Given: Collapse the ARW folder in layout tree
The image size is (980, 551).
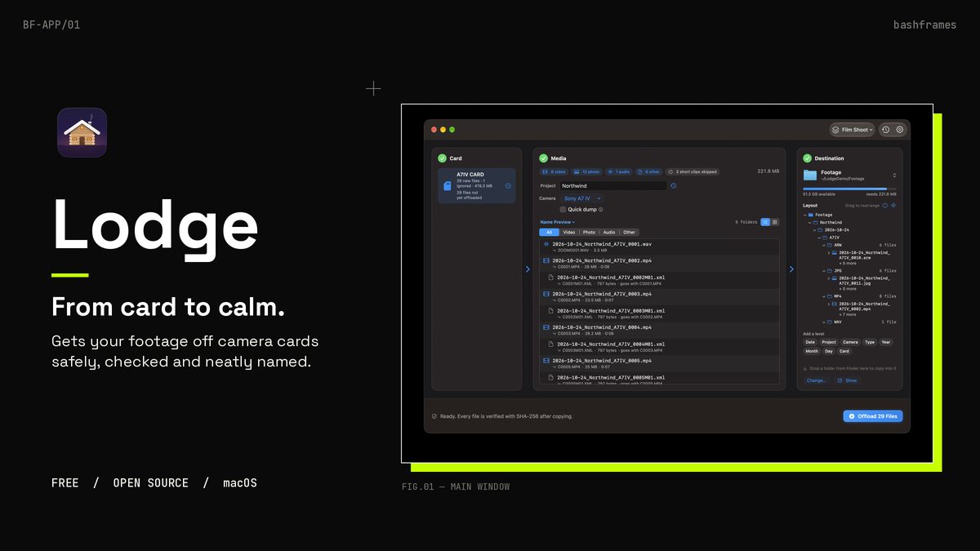Looking at the screenshot, I should (x=824, y=245).
